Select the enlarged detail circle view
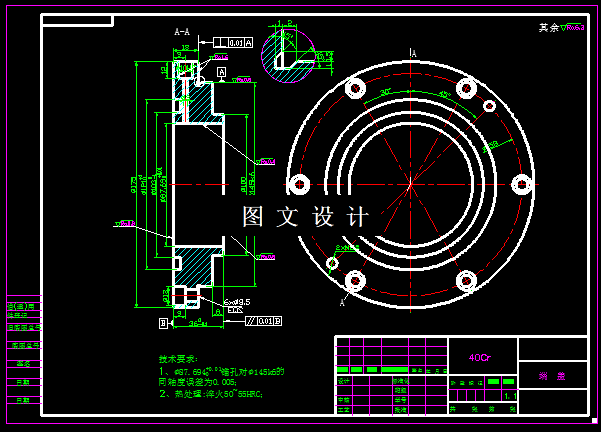Screen dimensions: 601x432 (x=288, y=56)
